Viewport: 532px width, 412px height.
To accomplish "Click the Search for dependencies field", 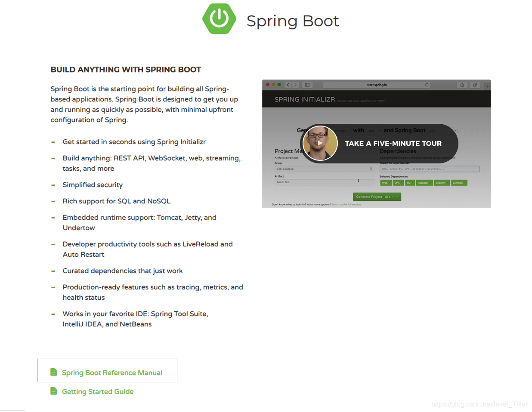I will tap(430, 169).
